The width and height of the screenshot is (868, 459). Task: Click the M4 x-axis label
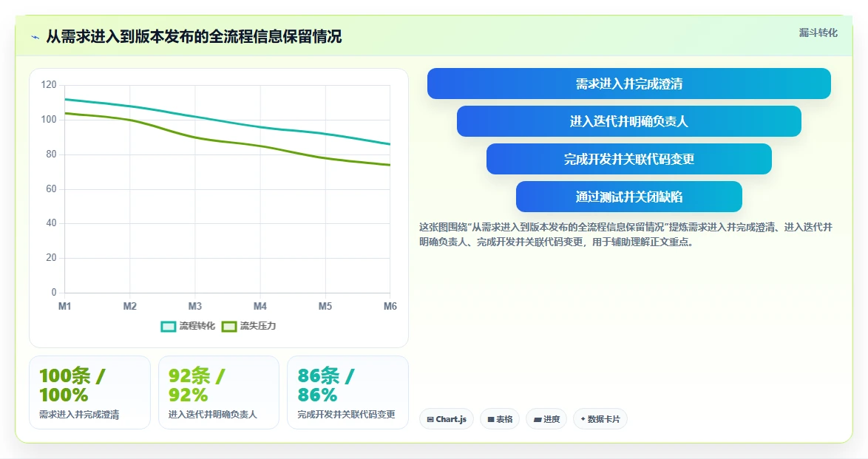pos(260,306)
